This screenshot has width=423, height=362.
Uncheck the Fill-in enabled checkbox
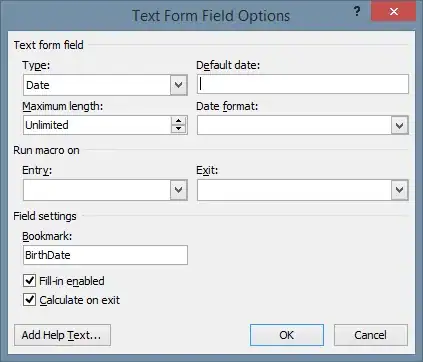coord(29,281)
